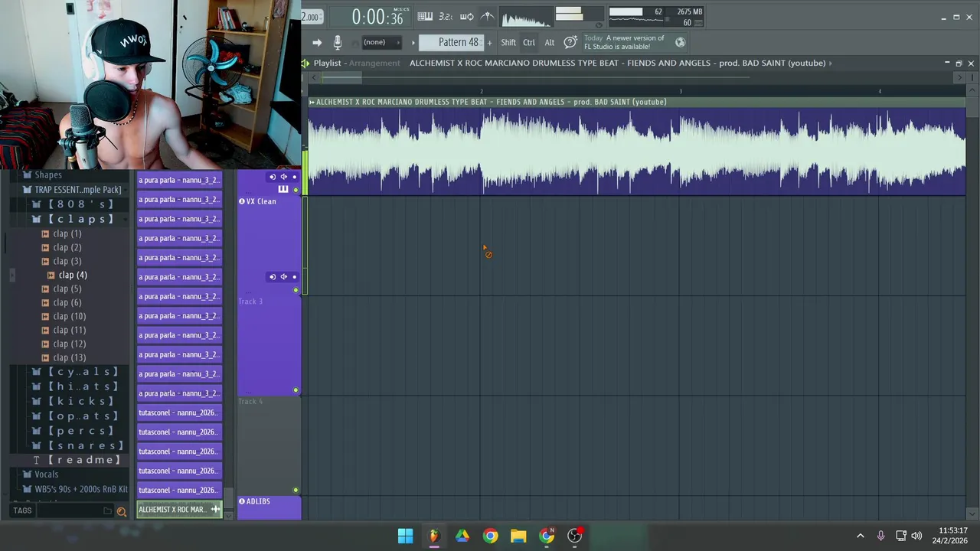Toggle Ctrl key indicator button
This screenshot has height=551, width=980.
tap(529, 43)
